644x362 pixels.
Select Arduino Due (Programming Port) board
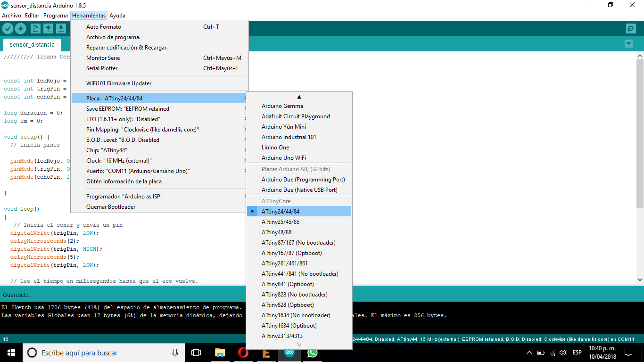click(x=299, y=180)
